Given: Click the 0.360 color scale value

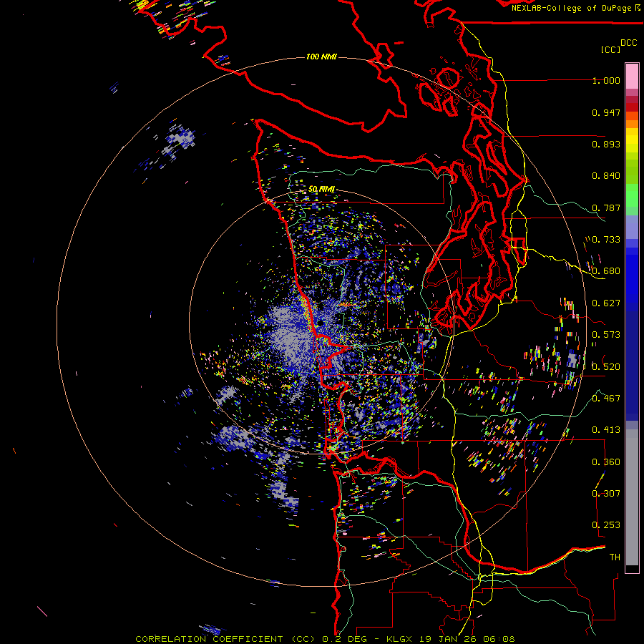Looking at the screenshot, I should tap(606, 462).
